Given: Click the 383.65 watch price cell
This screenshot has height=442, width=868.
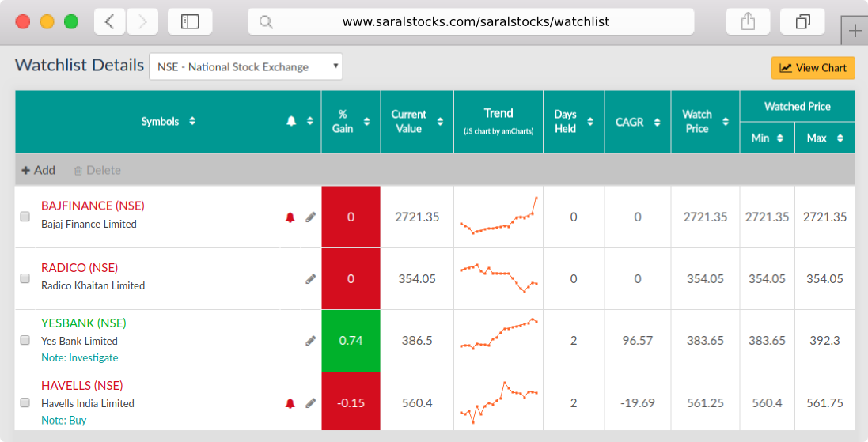Looking at the screenshot, I should click(705, 341).
